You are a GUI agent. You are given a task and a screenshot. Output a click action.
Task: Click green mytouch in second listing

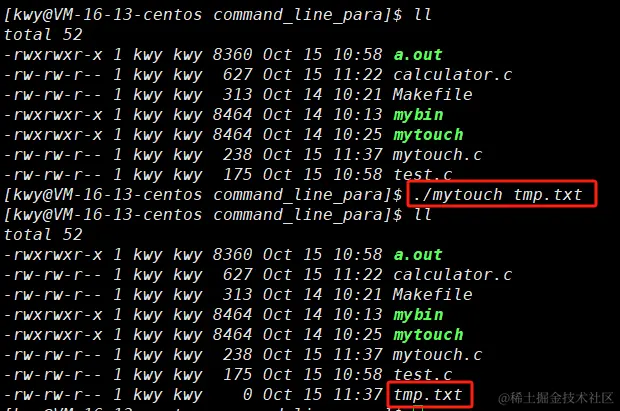[x=428, y=335]
